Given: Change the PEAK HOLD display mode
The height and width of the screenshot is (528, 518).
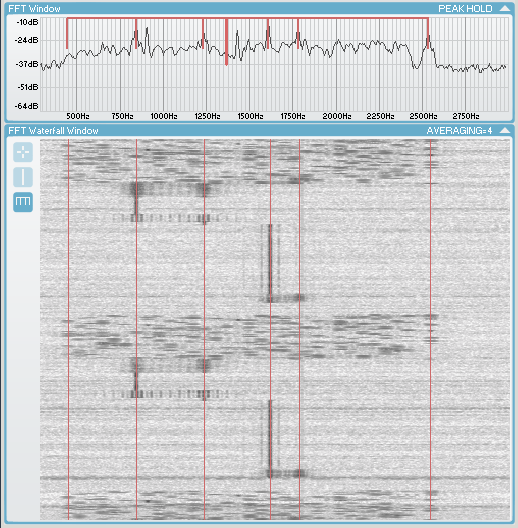Looking at the screenshot, I should (465, 9).
